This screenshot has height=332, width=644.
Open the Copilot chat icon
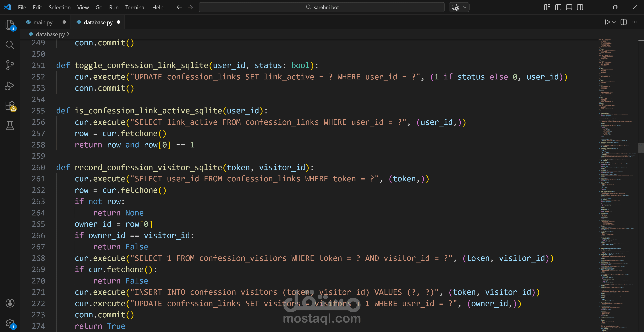click(x=455, y=7)
